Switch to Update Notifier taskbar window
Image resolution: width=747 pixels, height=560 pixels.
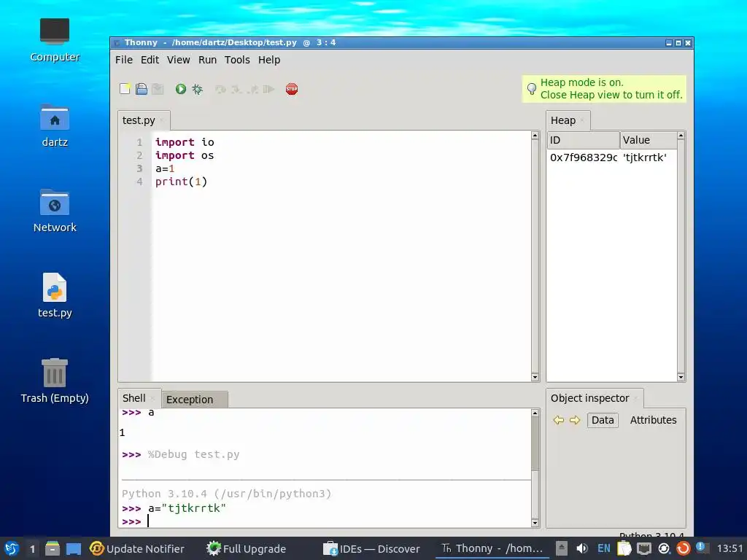point(136,548)
